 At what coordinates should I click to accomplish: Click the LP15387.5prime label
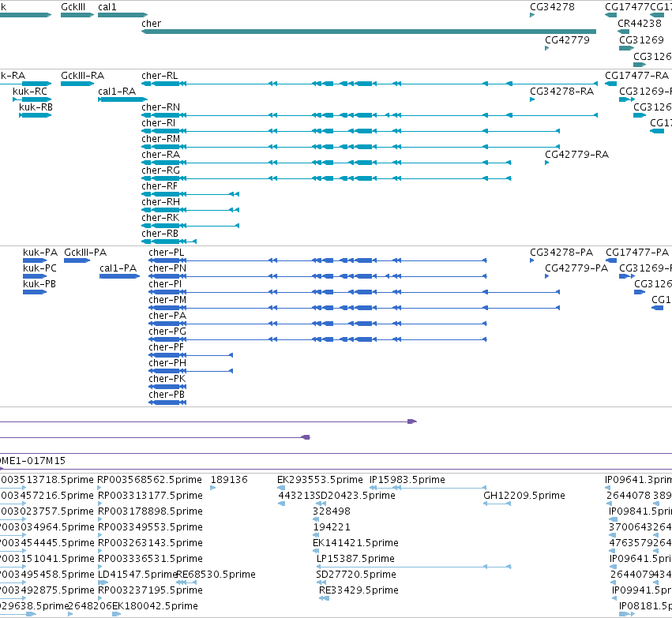tap(355, 559)
